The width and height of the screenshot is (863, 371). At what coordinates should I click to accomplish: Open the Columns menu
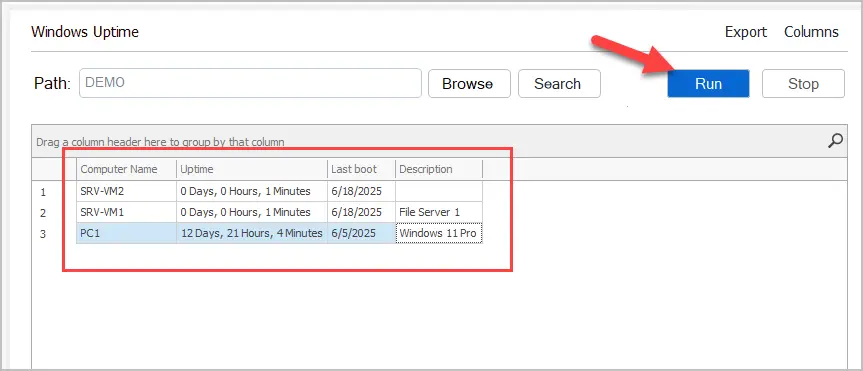point(811,32)
